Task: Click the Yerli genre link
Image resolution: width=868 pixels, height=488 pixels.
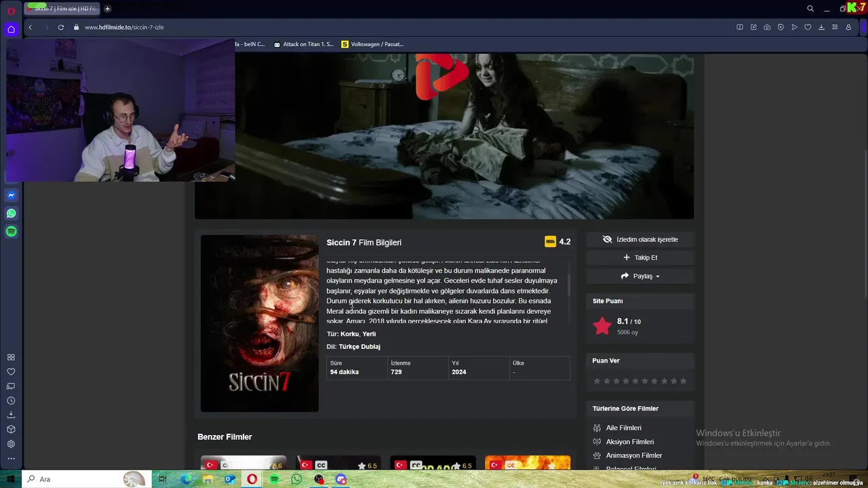Action: 369,334
